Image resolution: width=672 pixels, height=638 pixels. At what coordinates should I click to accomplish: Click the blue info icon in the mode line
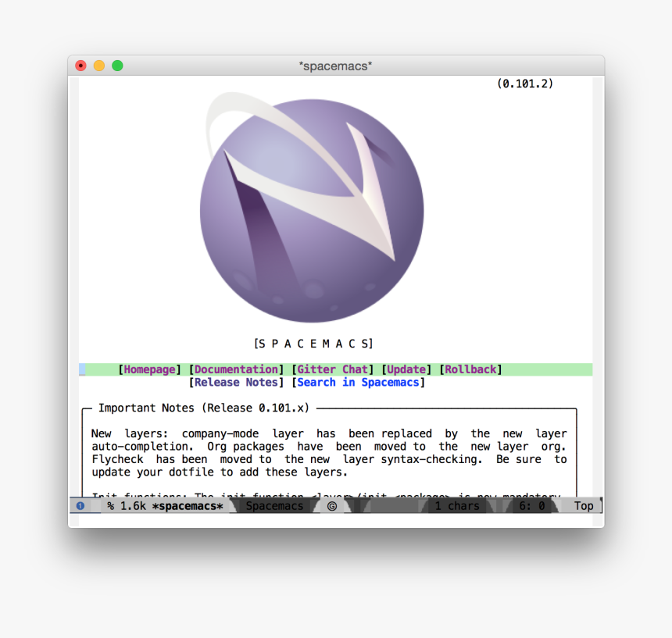coord(80,505)
